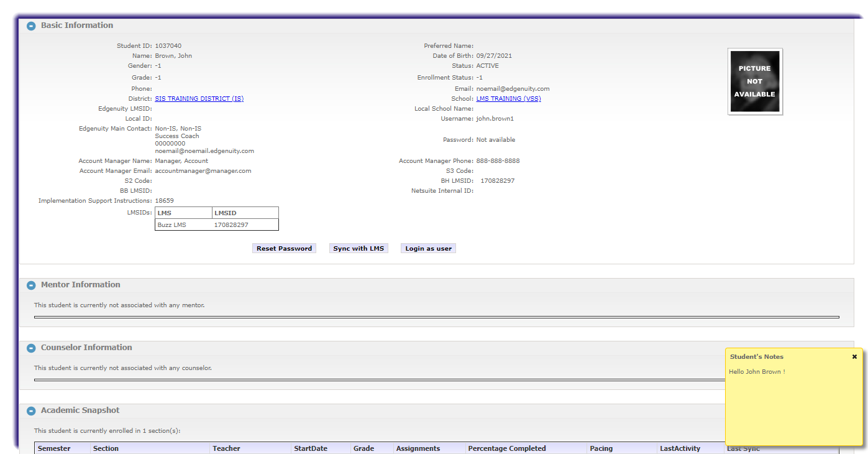Select accountmanager@manager.com email text
868x454 pixels.
pos(203,171)
